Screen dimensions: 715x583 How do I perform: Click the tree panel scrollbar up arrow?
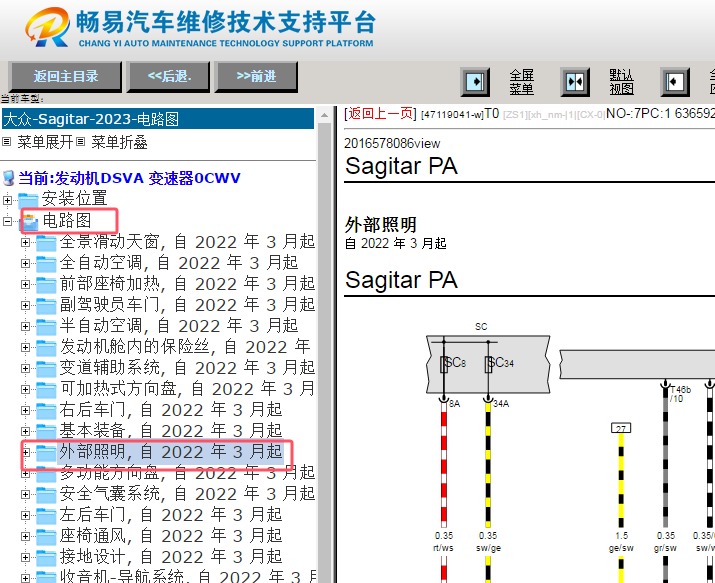[324, 115]
